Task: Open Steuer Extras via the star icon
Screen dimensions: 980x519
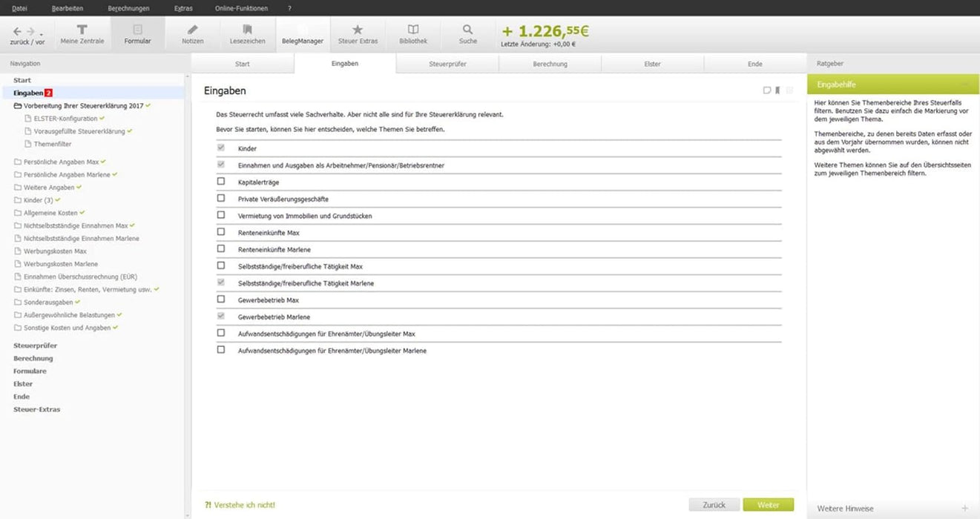Action: click(358, 33)
